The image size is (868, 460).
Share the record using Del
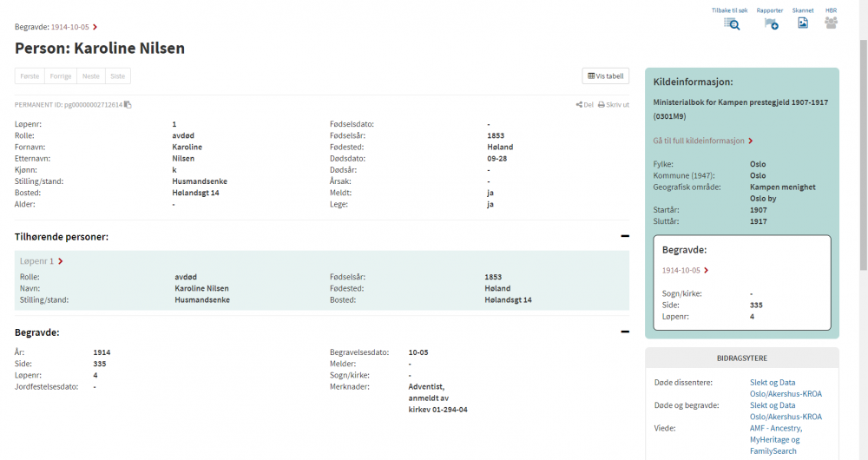tap(584, 104)
